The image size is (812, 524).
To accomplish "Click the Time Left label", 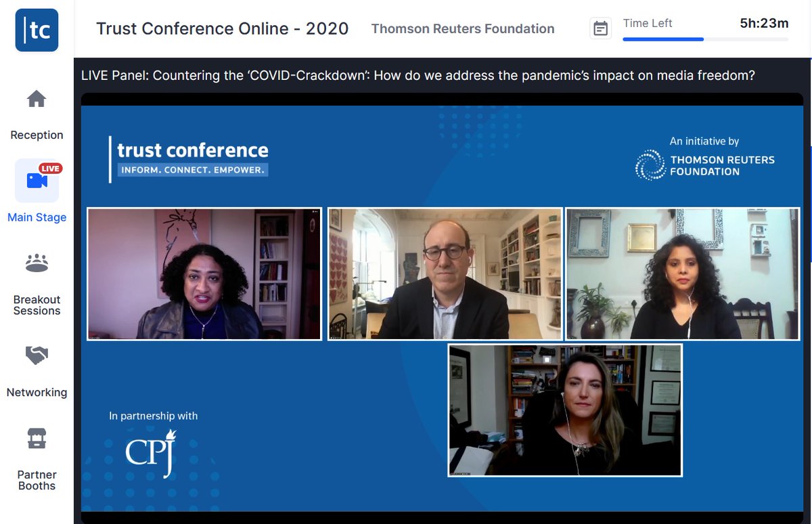I will click(x=648, y=23).
